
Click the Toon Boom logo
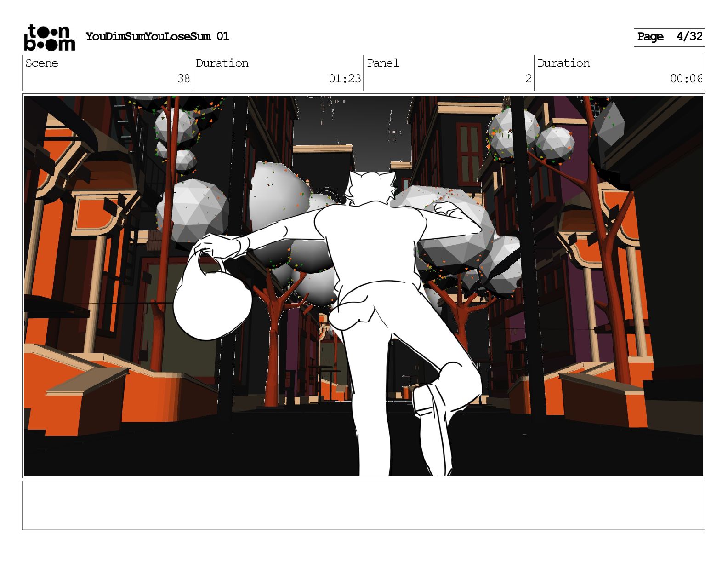pyautogui.click(x=49, y=37)
